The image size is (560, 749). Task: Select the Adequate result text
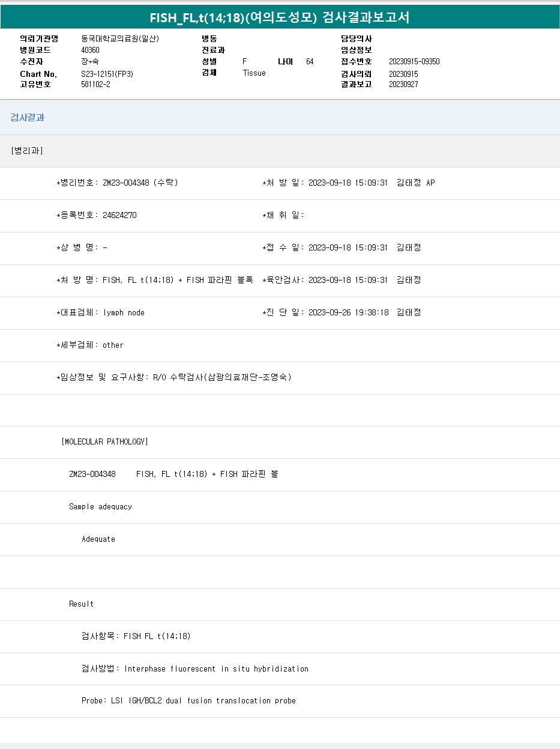(98, 539)
